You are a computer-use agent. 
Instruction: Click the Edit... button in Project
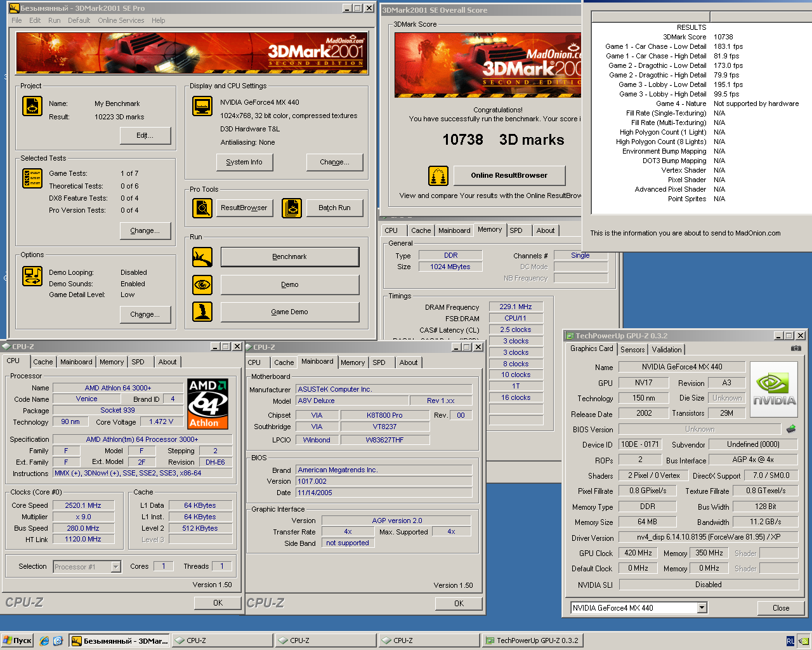click(x=145, y=136)
